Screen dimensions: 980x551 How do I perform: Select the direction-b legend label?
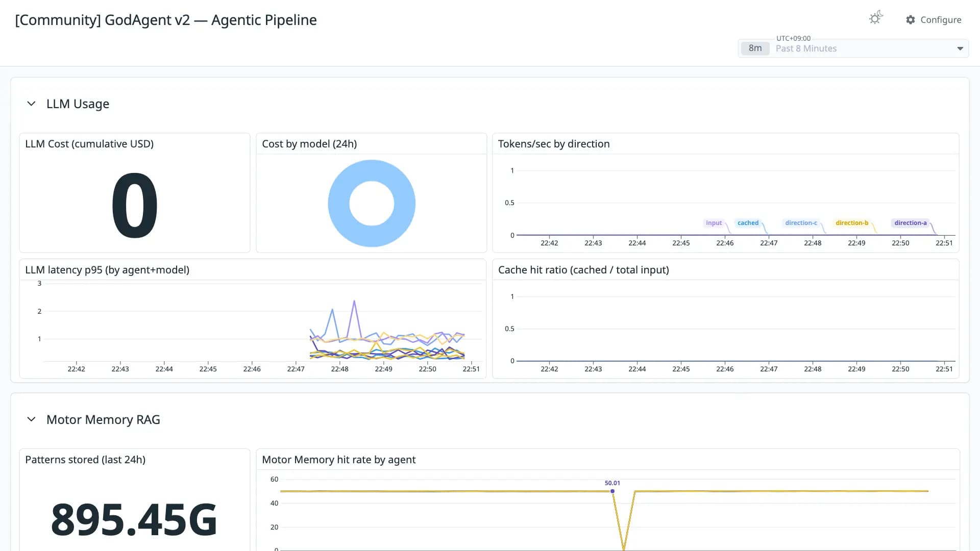pos(852,223)
